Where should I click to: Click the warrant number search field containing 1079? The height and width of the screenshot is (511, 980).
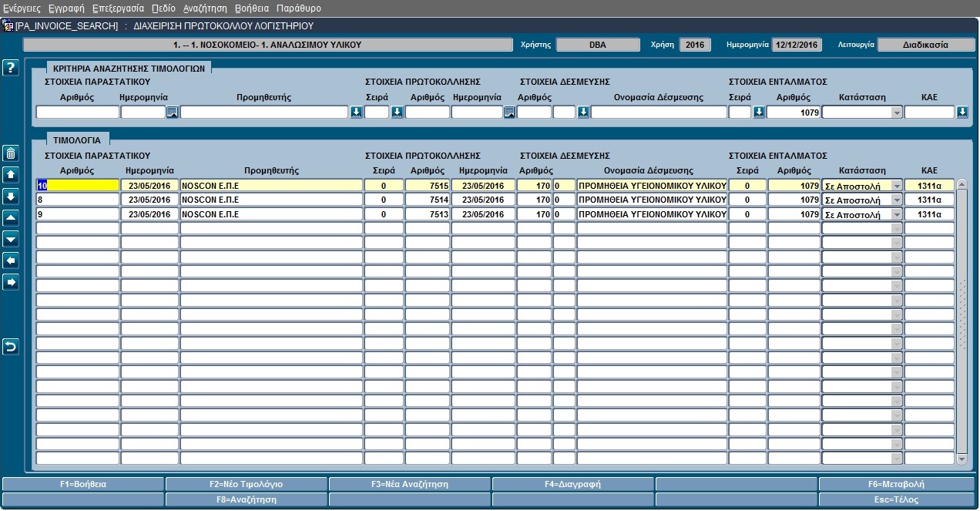click(794, 113)
